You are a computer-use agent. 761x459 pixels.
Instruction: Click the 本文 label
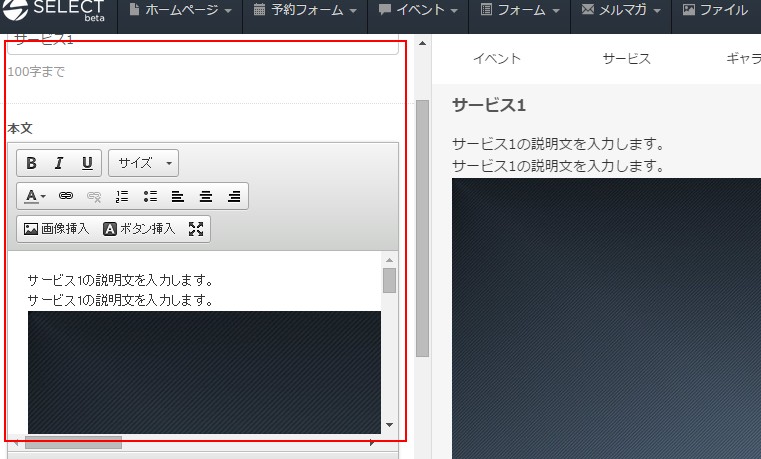(20, 129)
